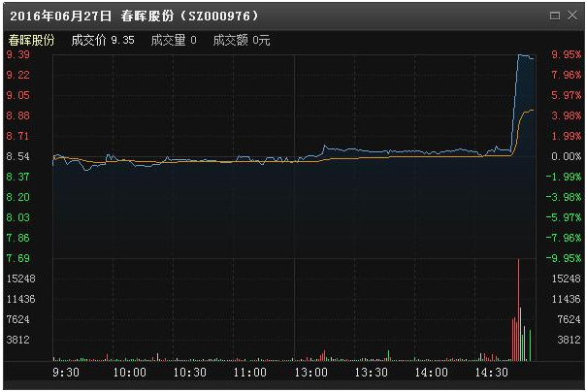Click the 13:30 time axis label
The width and height of the screenshot is (586, 392).
[x=372, y=373]
